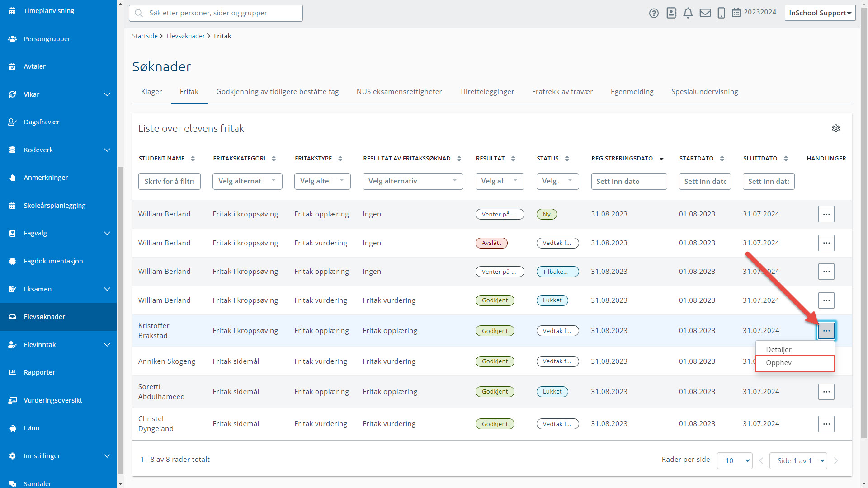
Task: Switch to NUS eksamensrettigheter tab
Action: [399, 92]
